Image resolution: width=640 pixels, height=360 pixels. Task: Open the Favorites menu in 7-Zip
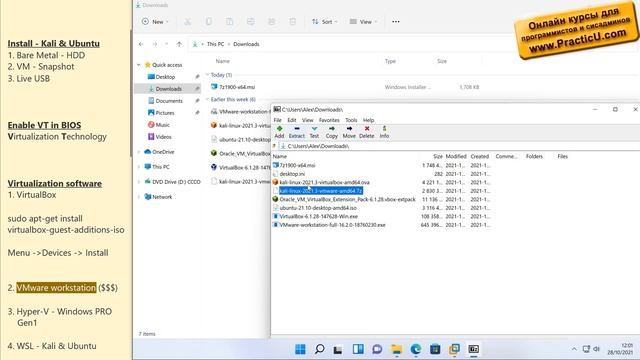(329, 120)
